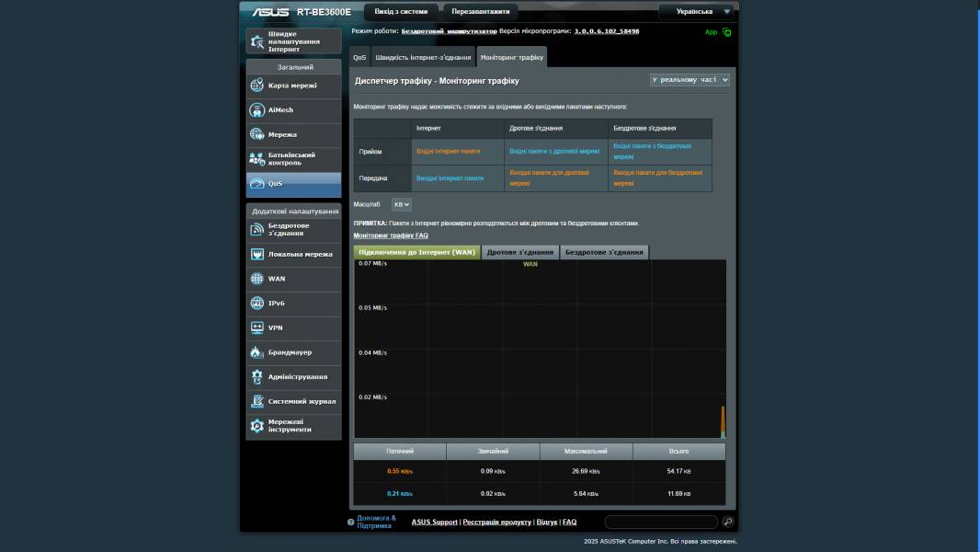Click the Вихід з системи button

tap(401, 11)
